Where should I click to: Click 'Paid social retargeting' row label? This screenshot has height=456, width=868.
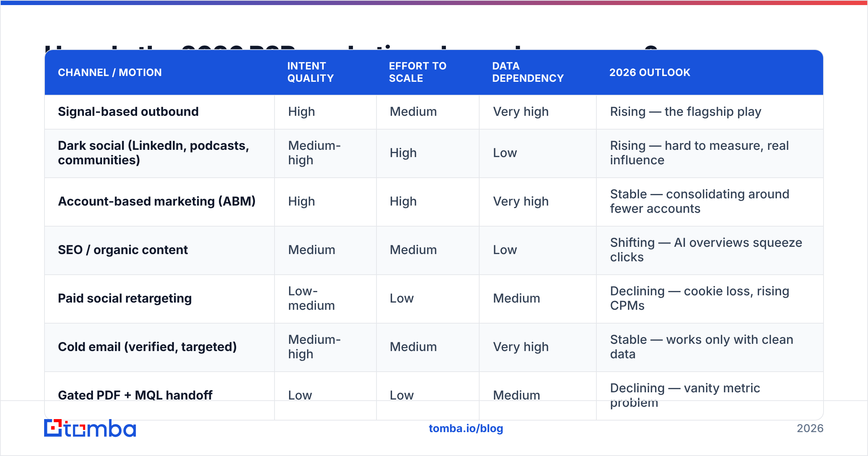pyautogui.click(x=125, y=298)
